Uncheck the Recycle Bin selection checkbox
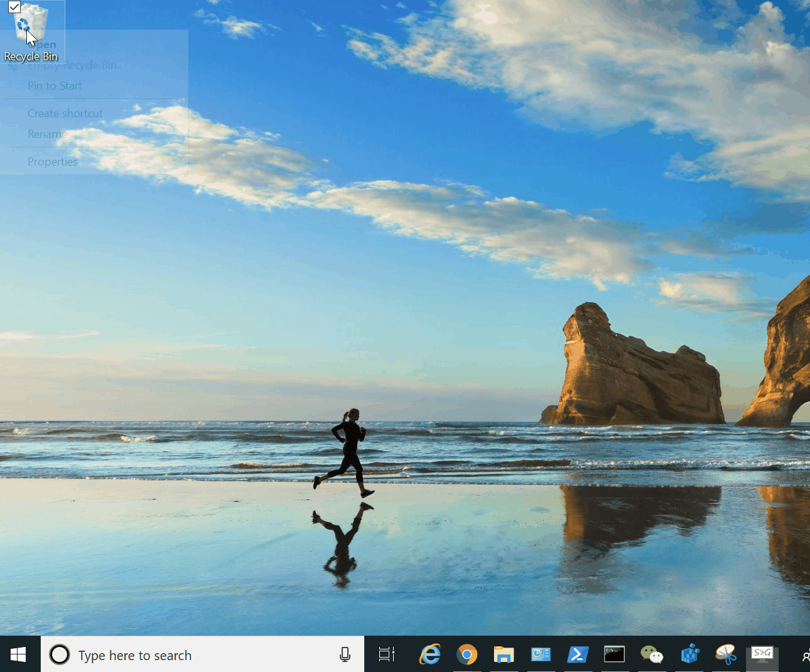Viewport: 810px width, 672px height. (x=14, y=8)
